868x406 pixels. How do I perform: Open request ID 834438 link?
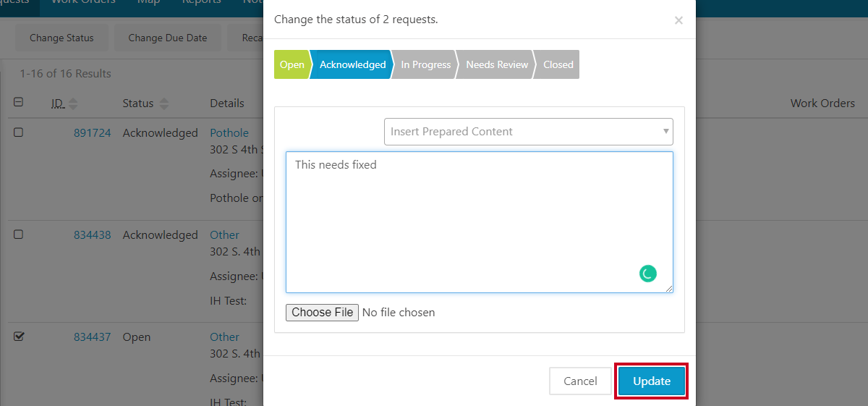coord(92,234)
